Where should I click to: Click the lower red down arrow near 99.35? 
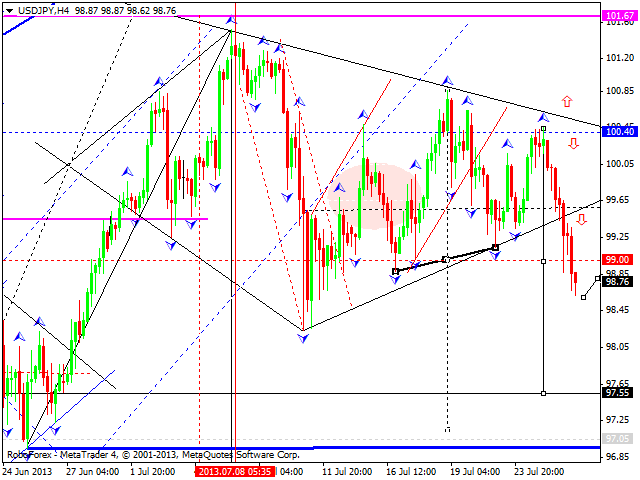click(581, 219)
